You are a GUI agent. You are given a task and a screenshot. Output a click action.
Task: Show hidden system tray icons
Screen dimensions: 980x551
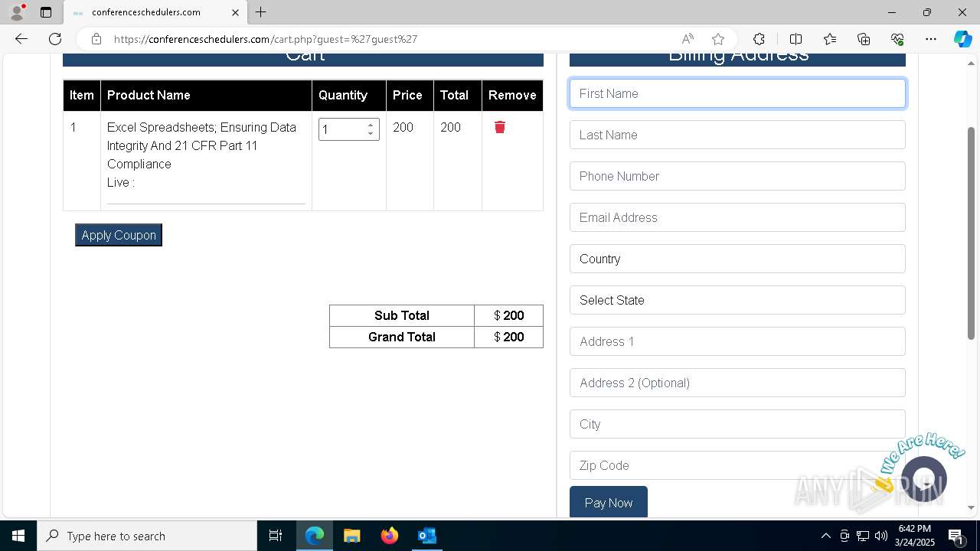[825, 536]
